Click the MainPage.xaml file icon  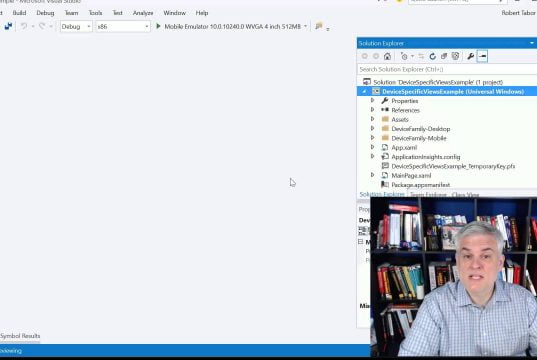click(x=385, y=175)
